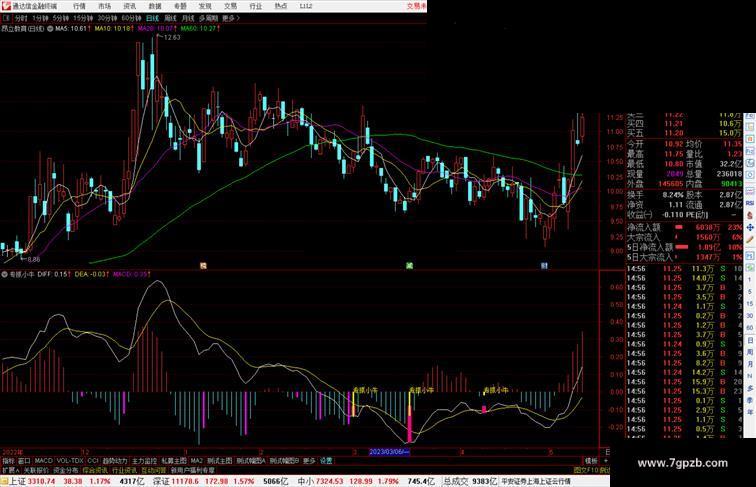Open the 行业资讯 tab
Viewport: 756px width, 487px height.
pos(124,470)
